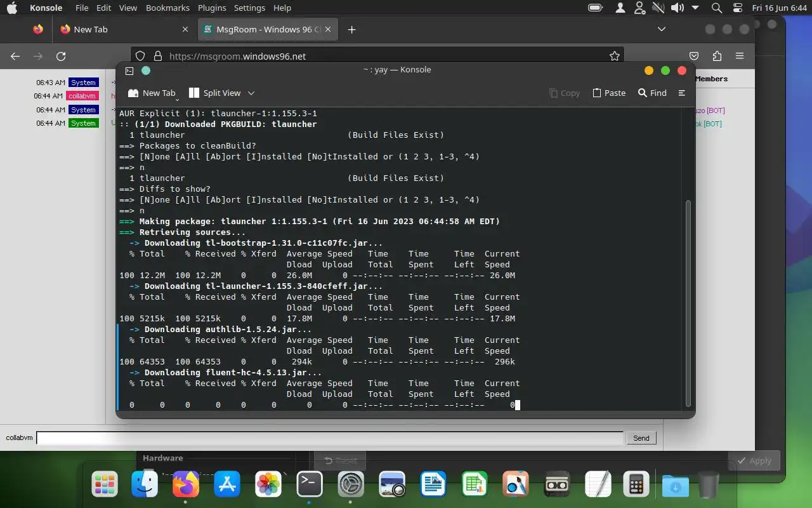Click the clock 'Fri 16 Jun 6:44'
Screen dimensions: 812x508
tap(778, 8)
